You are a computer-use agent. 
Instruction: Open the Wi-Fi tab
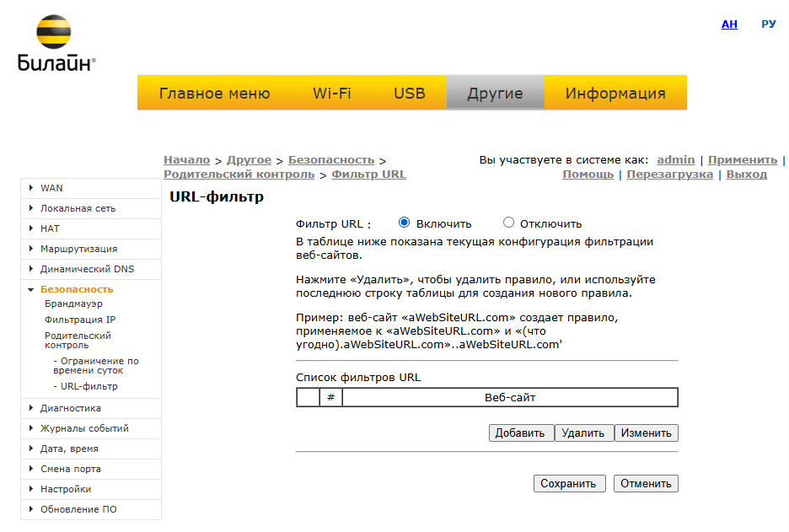click(x=331, y=93)
